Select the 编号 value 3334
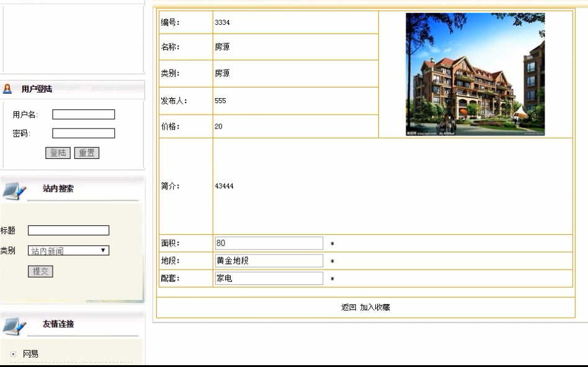The image size is (588, 367). pos(222,22)
